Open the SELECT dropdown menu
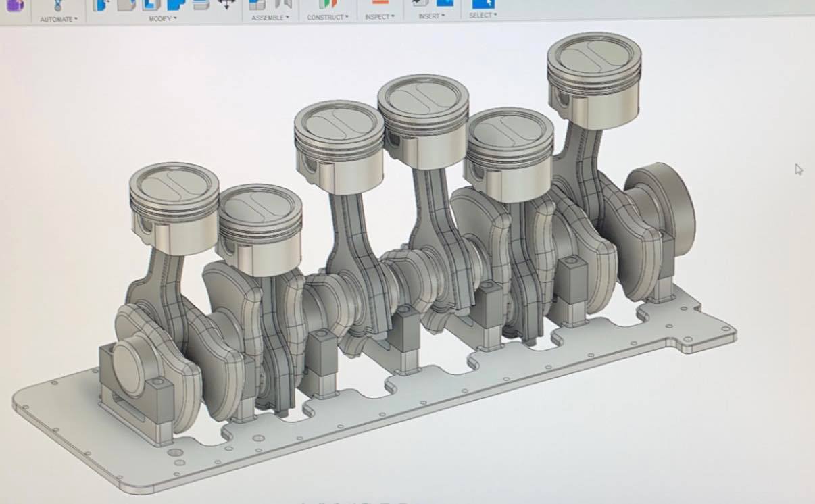Screen dimensions: 815x504 pos(483,15)
